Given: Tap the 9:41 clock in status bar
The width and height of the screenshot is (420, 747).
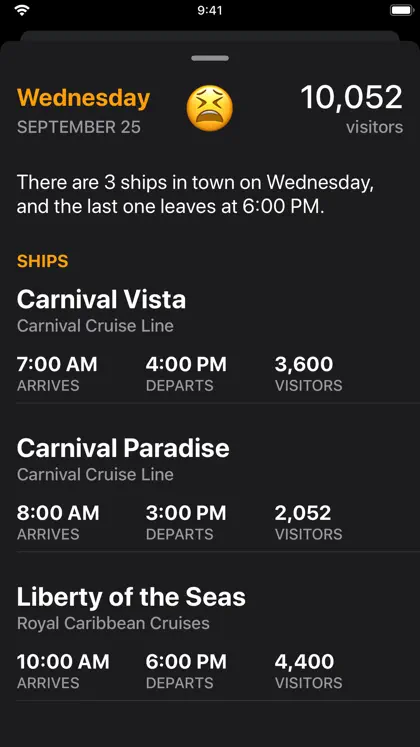Looking at the screenshot, I should click(210, 10).
